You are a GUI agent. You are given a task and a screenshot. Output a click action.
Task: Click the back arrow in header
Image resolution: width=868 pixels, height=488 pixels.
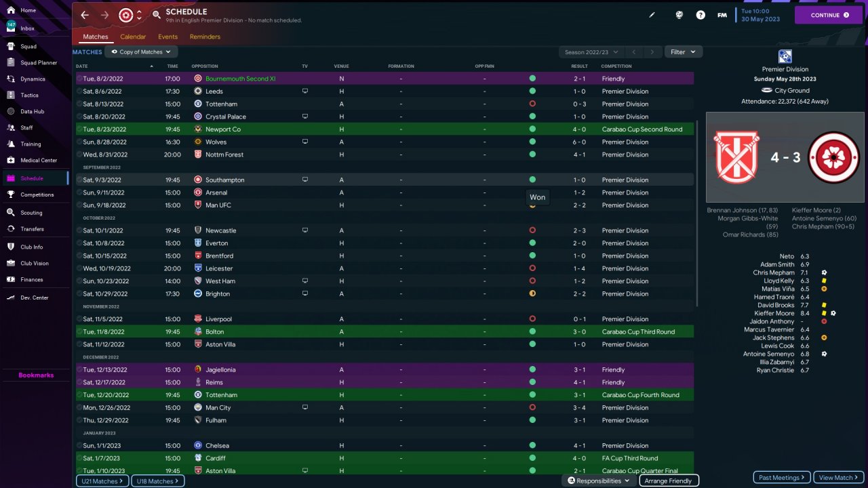85,15
